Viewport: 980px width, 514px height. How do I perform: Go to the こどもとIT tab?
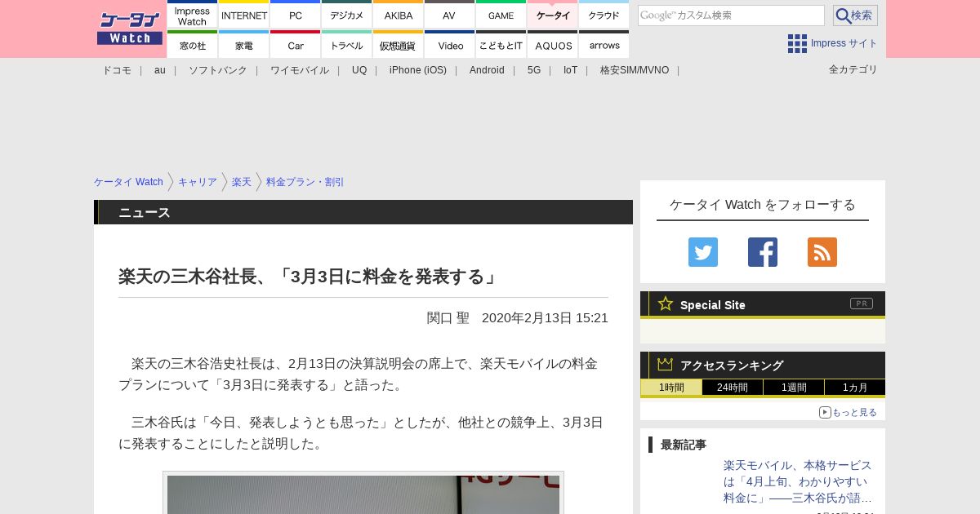pyautogui.click(x=501, y=44)
